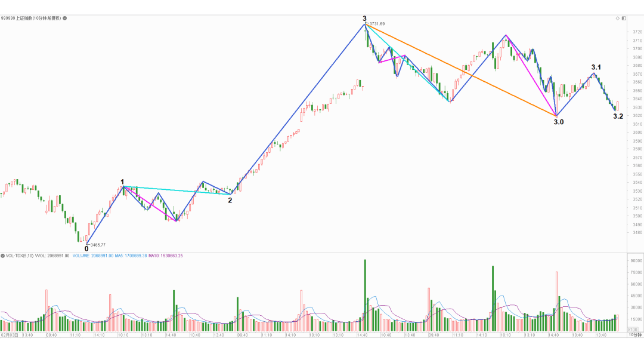Click wave label 3 at the peak

[x=364, y=19]
